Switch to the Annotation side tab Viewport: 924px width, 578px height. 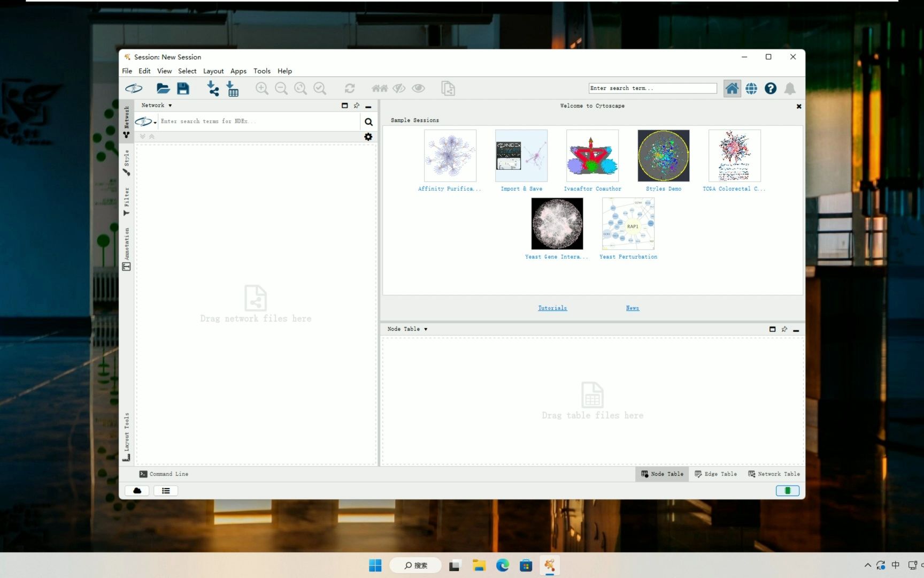coord(127,249)
